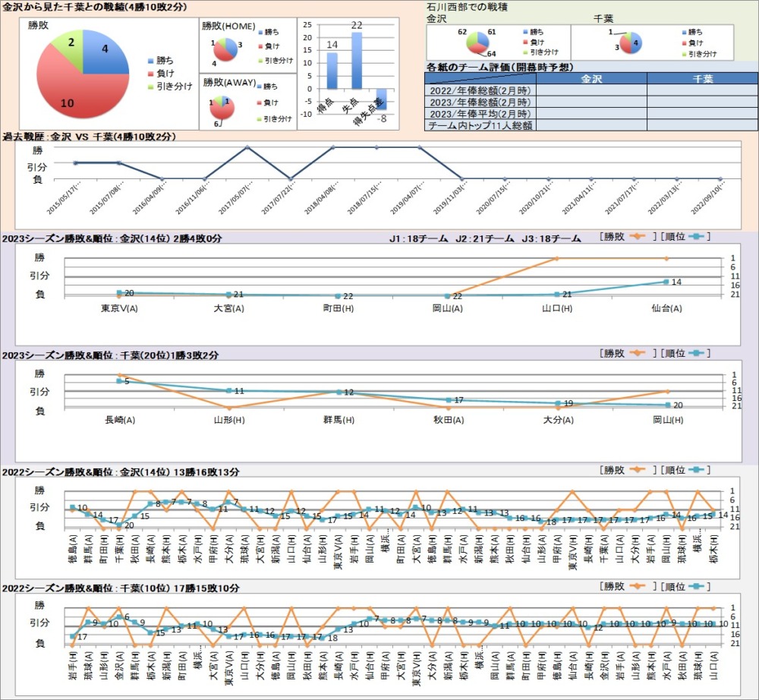
Task: Select the 2022/年俸総額(2月時) row label
Action: [x=480, y=90]
